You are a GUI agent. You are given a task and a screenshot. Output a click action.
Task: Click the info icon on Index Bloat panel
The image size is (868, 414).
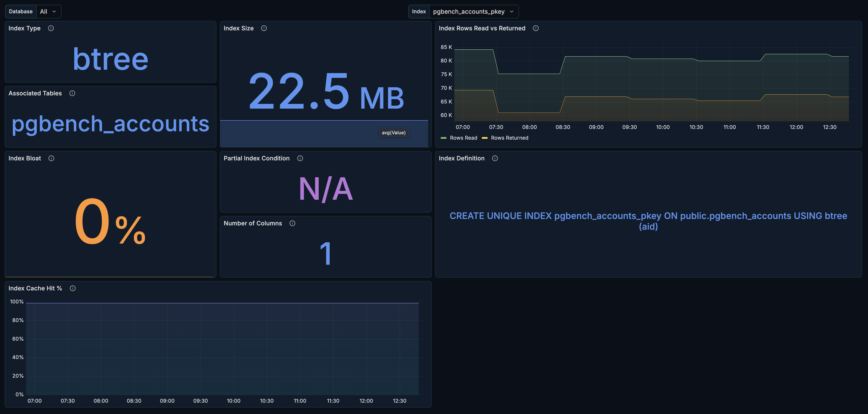coord(51,158)
